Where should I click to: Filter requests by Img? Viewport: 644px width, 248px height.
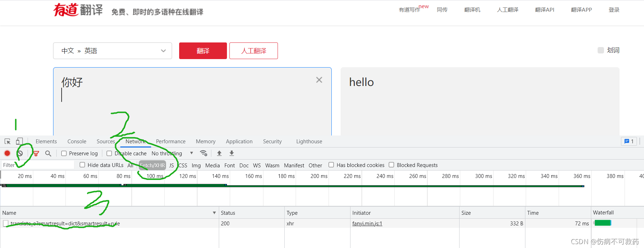(x=196, y=165)
